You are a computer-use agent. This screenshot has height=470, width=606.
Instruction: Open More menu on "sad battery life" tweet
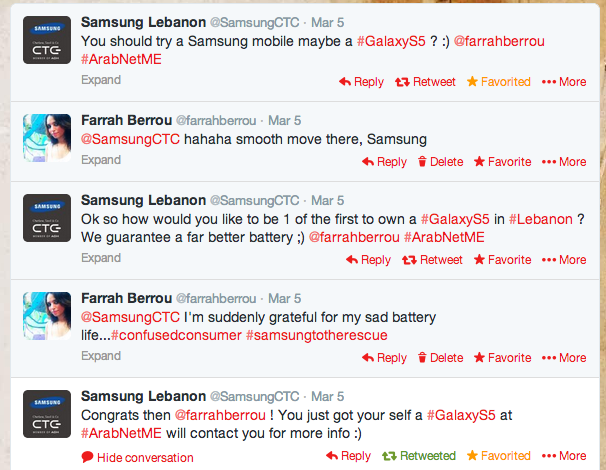coord(564,357)
